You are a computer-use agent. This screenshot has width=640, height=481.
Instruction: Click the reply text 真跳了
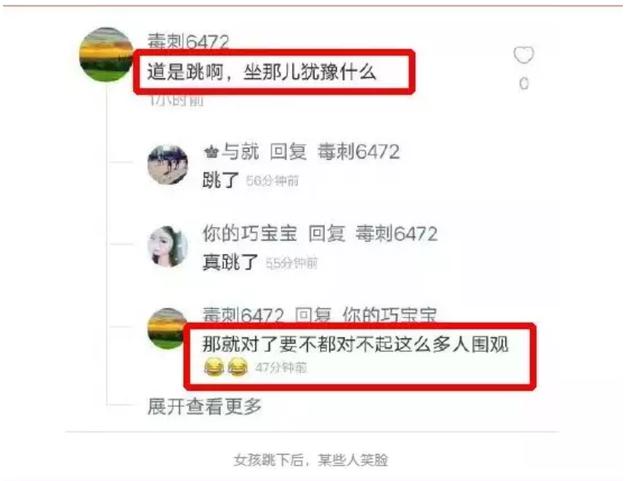(230, 262)
